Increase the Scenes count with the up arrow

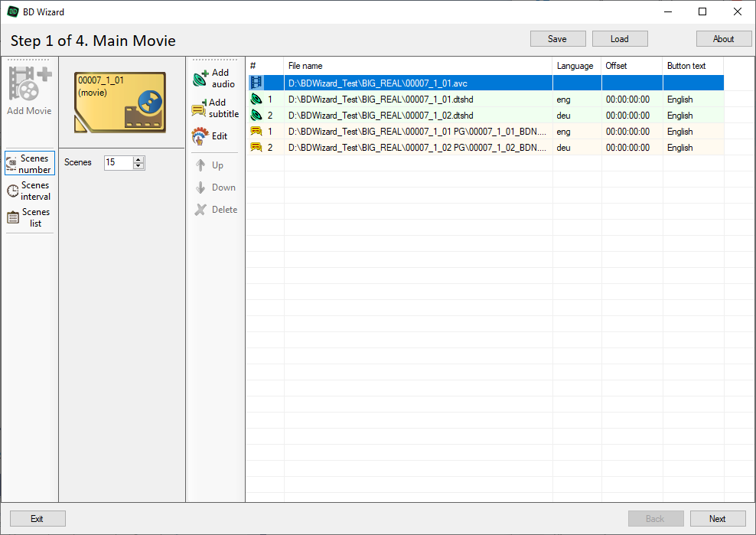138,159
